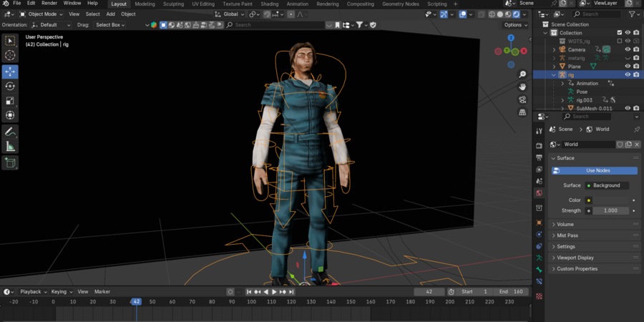Open the Playback popover
The height and width of the screenshot is (322, 644).
[x=32, y=292]
